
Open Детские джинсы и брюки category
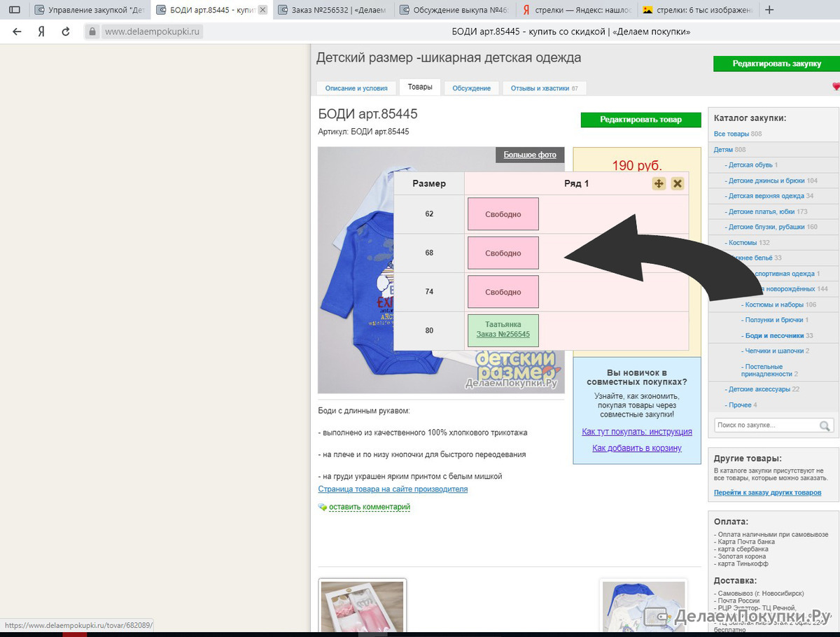point(766,181)
